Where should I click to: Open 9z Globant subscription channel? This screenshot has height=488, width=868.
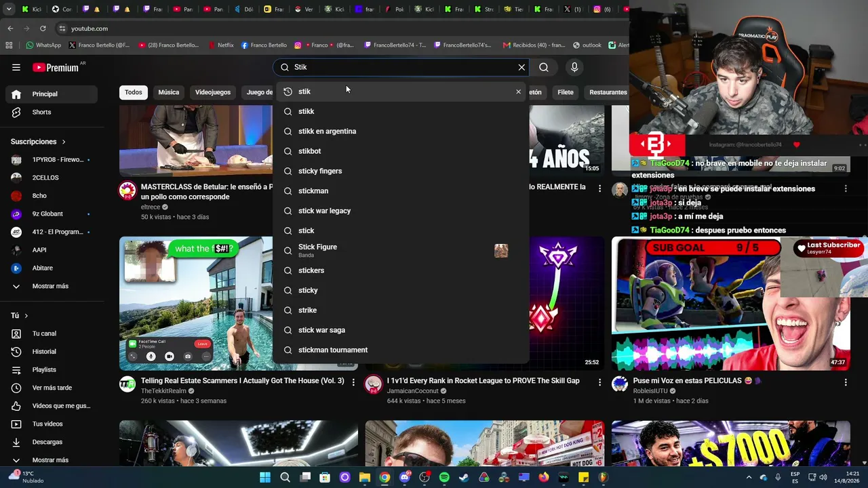tap(53, 213)
